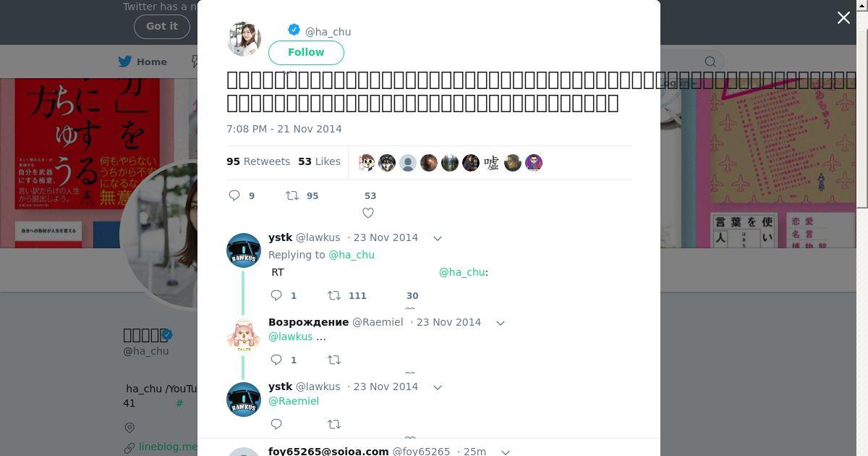868x456 pixels.
Task: Retweet the Возрождение reply
Action: tap(334, 360)
